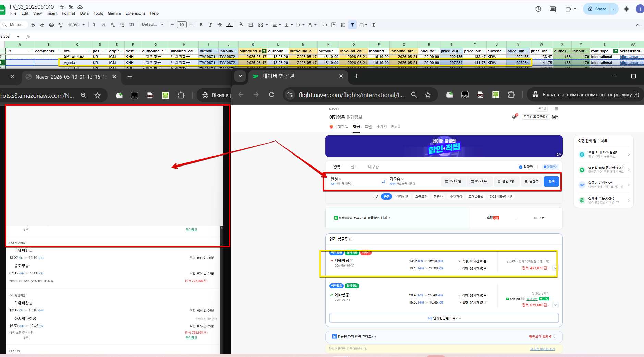Open the fill color picker

(x=241, y=25)
